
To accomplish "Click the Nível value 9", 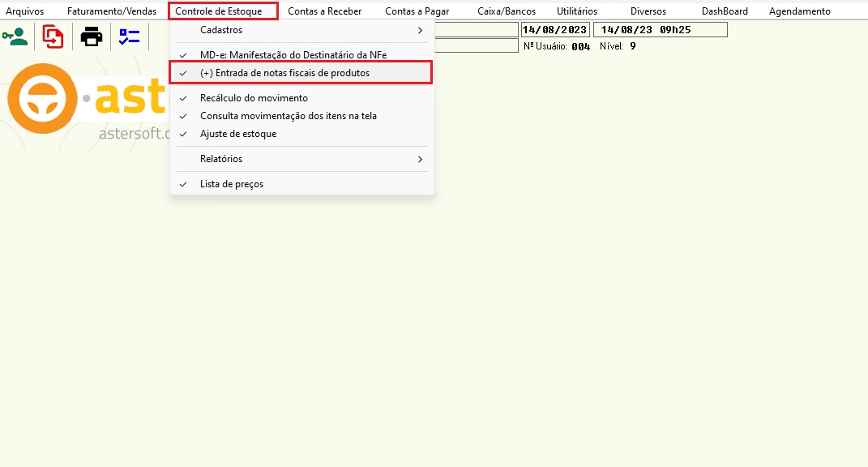I will tap(633, 46).
